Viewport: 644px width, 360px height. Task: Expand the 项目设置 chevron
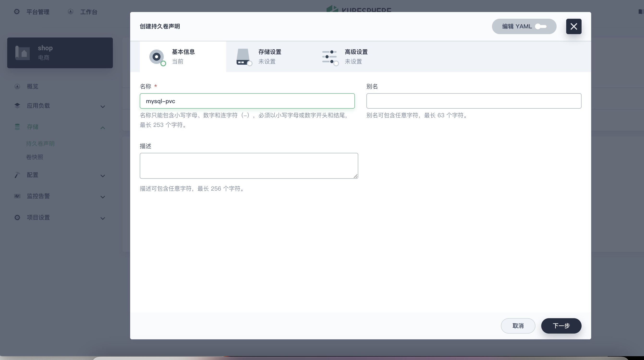[x=103, y=219]
